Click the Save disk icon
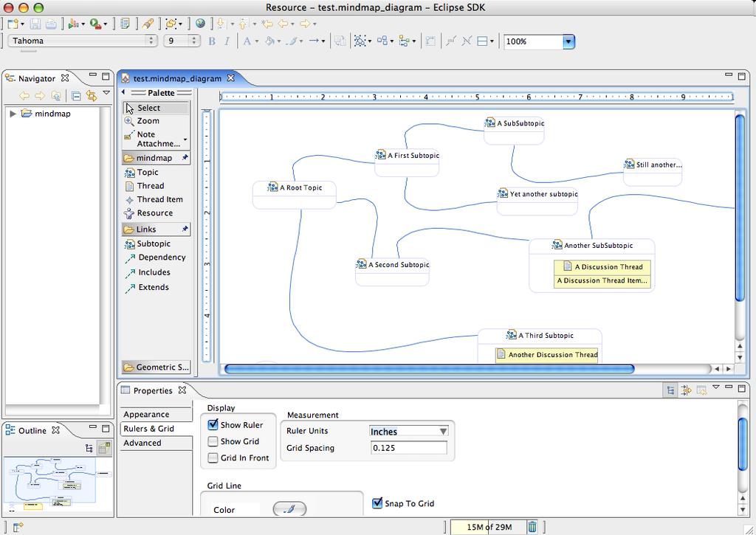 [35, 23]
